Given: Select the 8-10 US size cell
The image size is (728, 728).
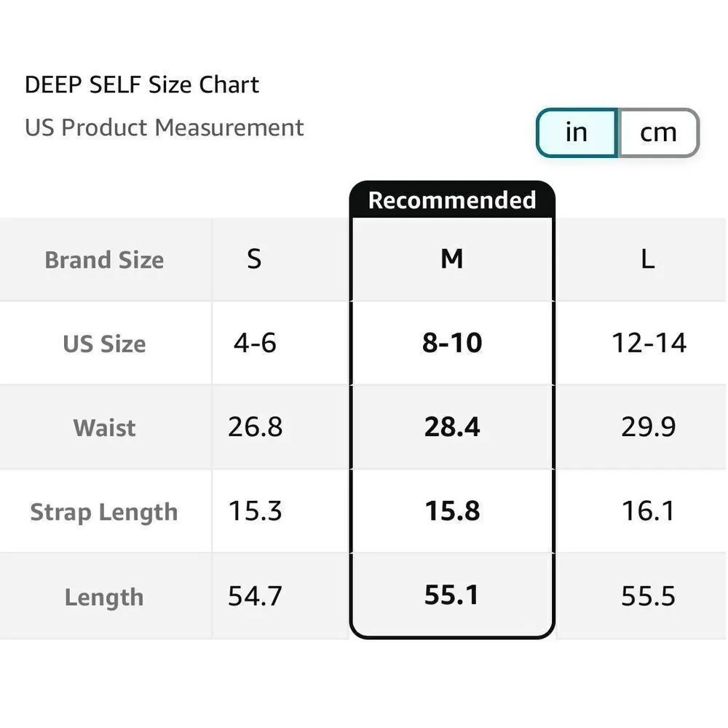Looking at the screenshot, I should [x=452, y=343].
